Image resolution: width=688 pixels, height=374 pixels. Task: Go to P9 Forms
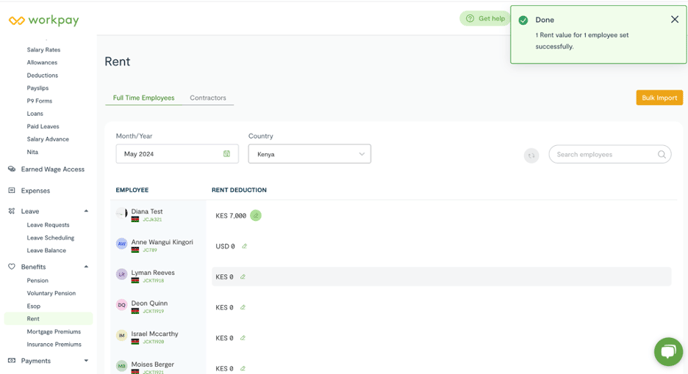[39, 101]
